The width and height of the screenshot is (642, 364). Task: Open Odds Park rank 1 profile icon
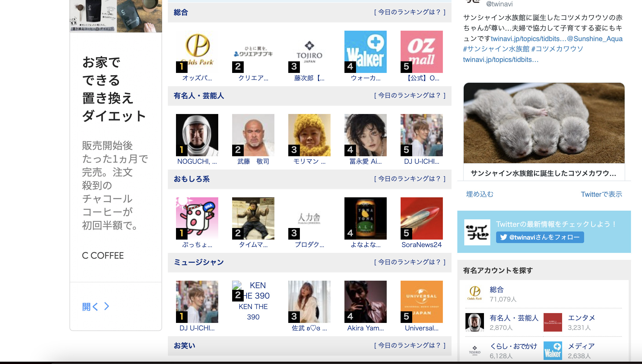tap(197, 52)
